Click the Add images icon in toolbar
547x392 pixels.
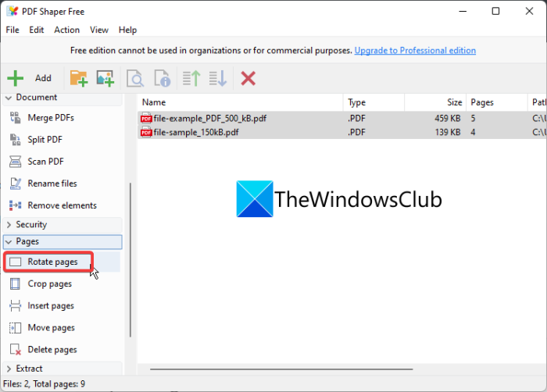coord(105,78)
